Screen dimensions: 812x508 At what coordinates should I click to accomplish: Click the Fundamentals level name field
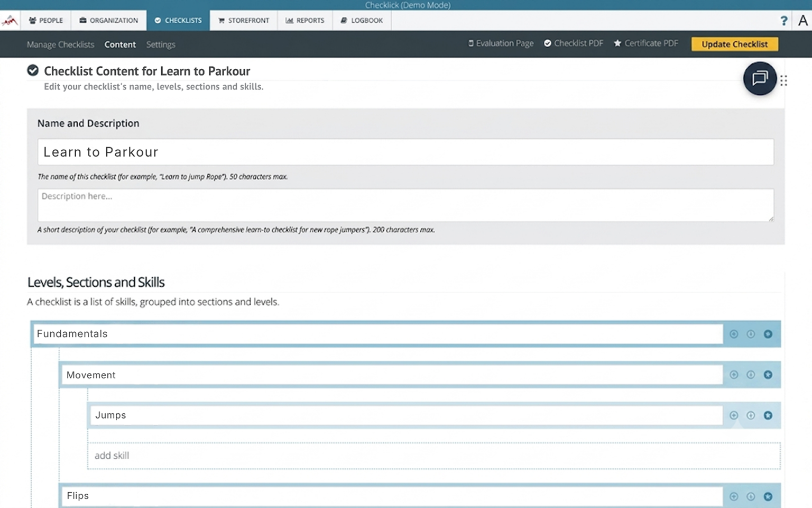(379, 334)
